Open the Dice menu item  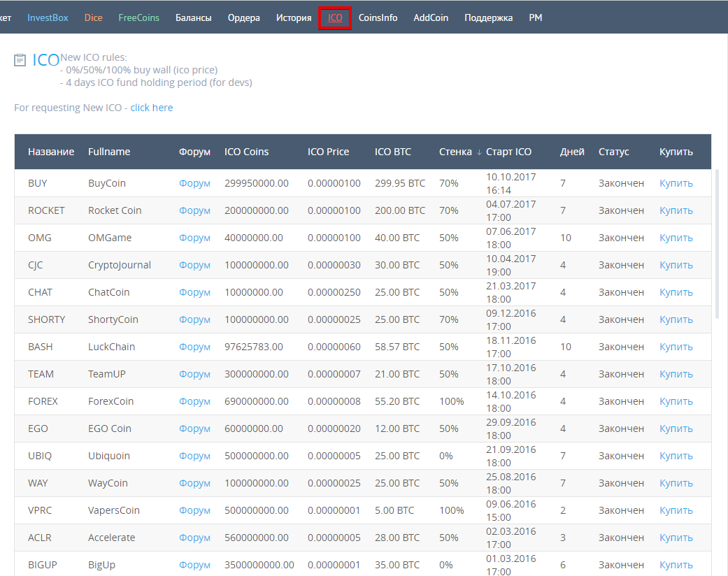tap(93, 17)
